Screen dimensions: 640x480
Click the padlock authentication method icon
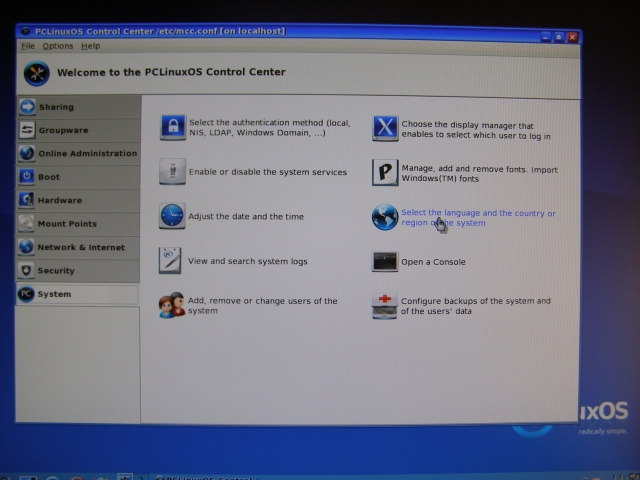click(x=173, y=128)
